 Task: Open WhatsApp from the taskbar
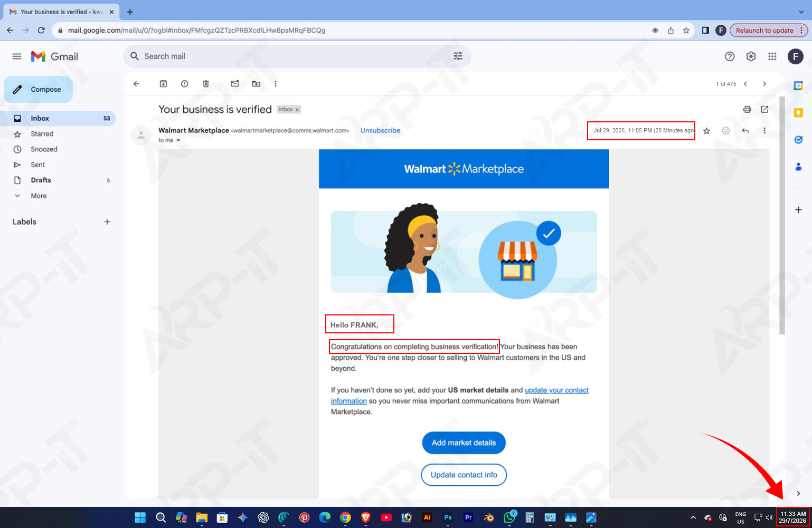pos(509,517)
